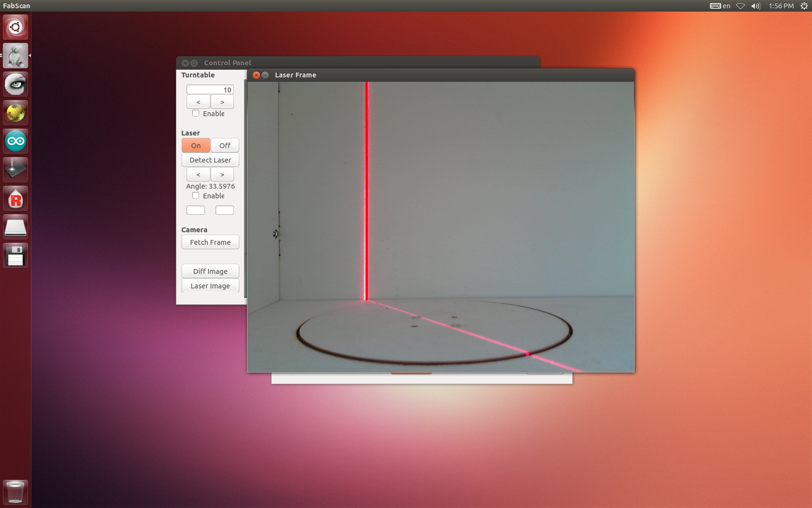Open the sound volume indicator
The width and height of the screenshot is (812, 508).
point(755,6)
